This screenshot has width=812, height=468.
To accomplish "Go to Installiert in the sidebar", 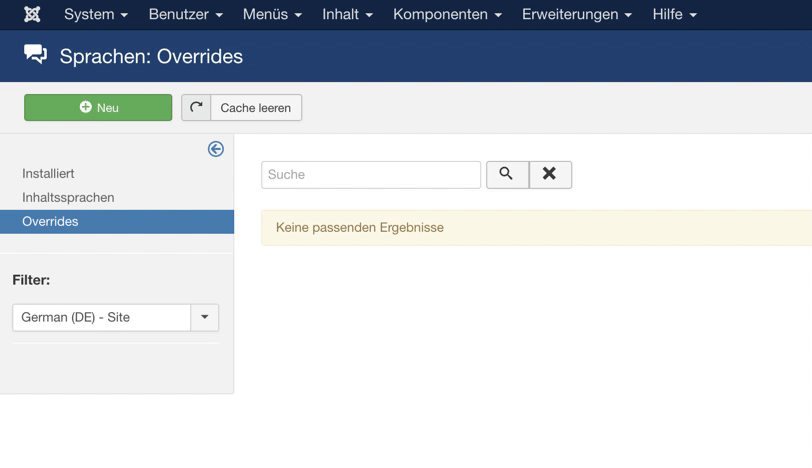I will pos(48,173).
